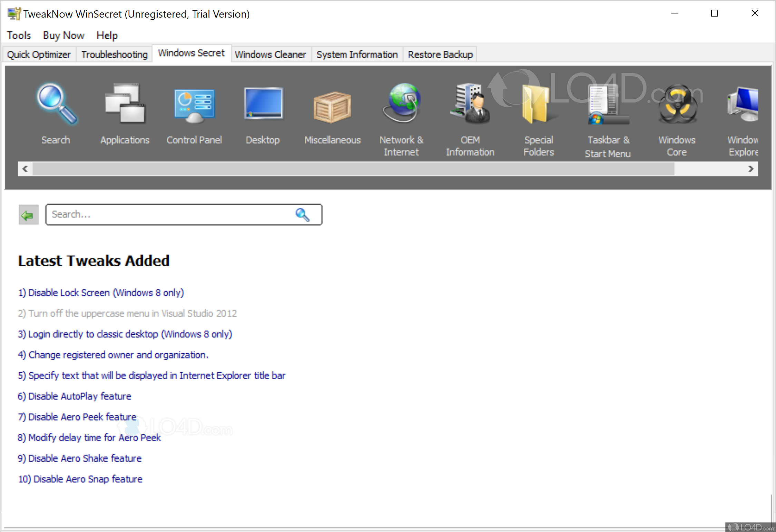This screenshot has width=776, height=532.
Task: Open the OEM Information icon
Action: coord(470,104)
